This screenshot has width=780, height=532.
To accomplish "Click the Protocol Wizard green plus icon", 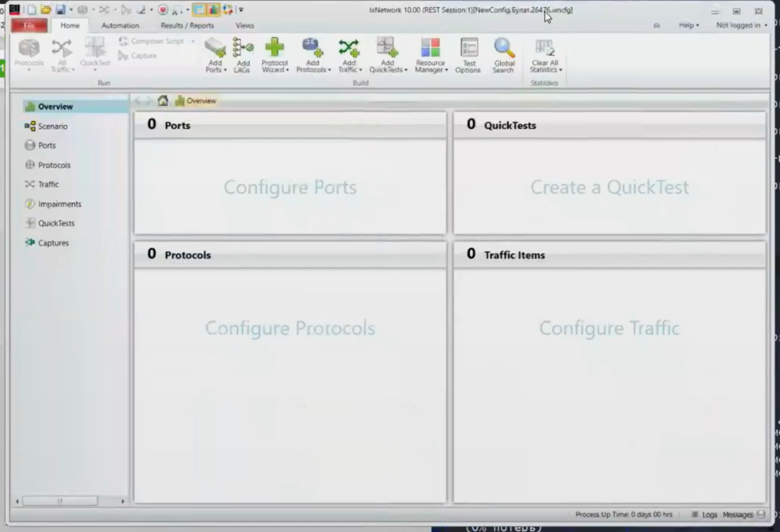I will point(275,49).
